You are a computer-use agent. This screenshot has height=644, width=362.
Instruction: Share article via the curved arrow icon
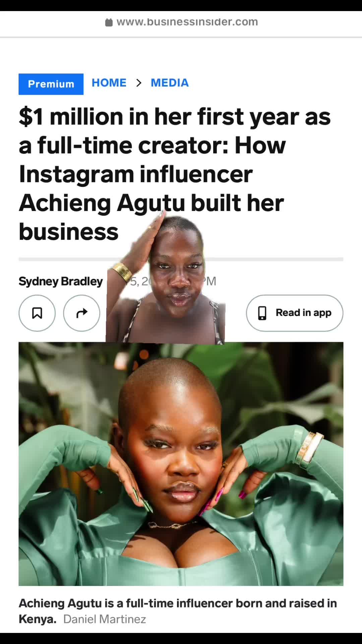pyautogui.click(x=82, y=313)
